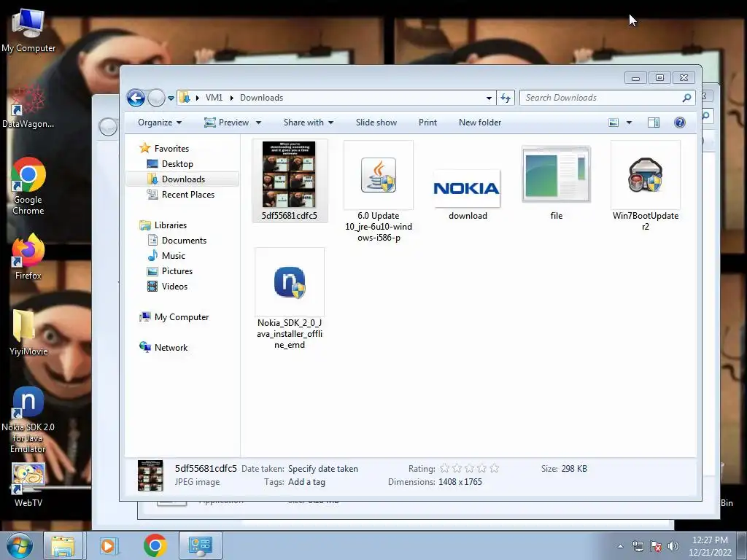This screenshot has height=560, width=747.
Task: Open WebTV desktop shortcut
Action: (28, 484)
